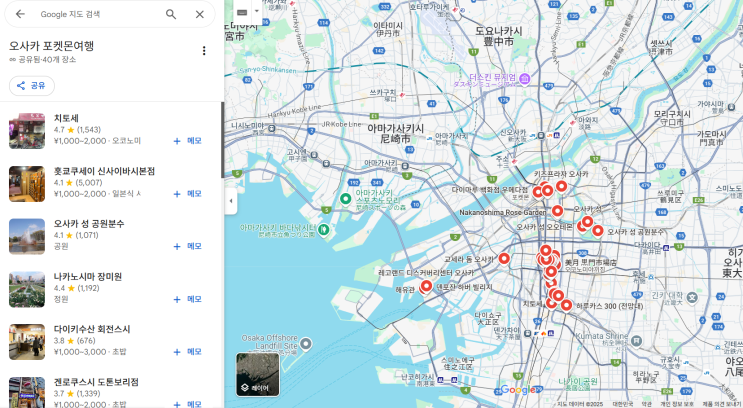
Task: Add a memo to 오사카 성 공원분수
Action: pyautogui.click(x=187, y=246)
